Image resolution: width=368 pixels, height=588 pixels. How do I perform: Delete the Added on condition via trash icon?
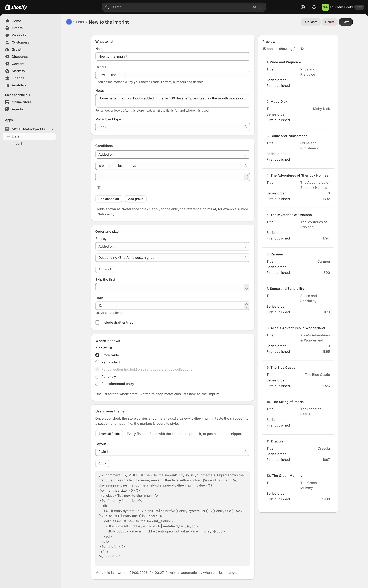click(99, 188)
